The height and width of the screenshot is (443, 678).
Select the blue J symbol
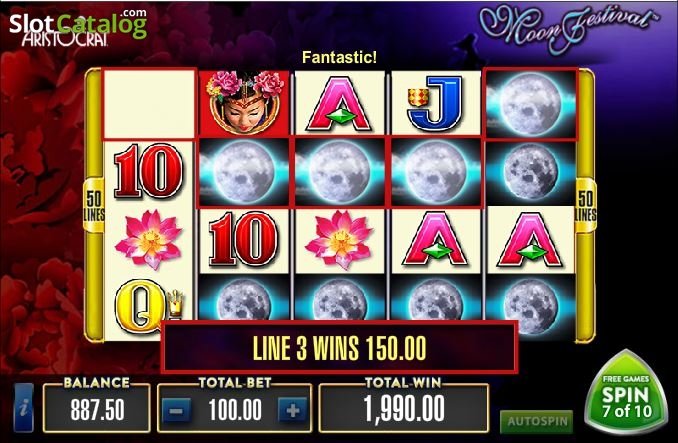(x=435, y=103)
